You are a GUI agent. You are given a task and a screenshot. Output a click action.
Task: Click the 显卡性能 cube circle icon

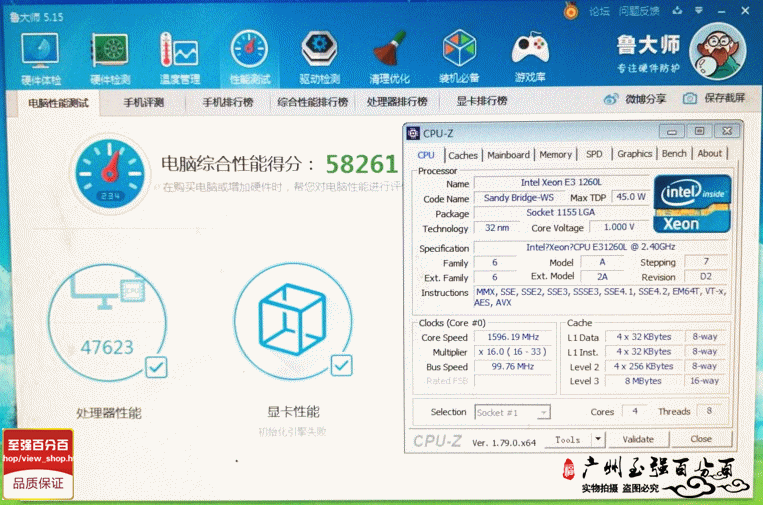click(293, 321)
